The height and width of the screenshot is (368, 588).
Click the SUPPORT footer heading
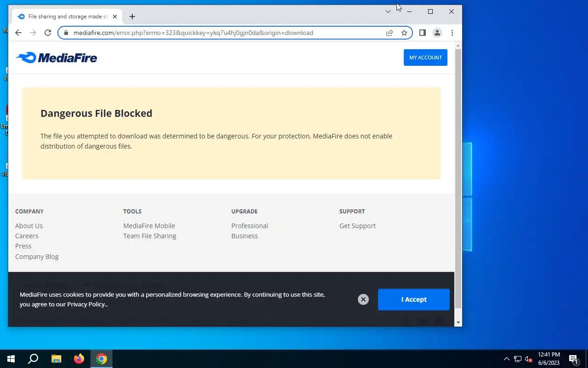[x=352, y=212]
